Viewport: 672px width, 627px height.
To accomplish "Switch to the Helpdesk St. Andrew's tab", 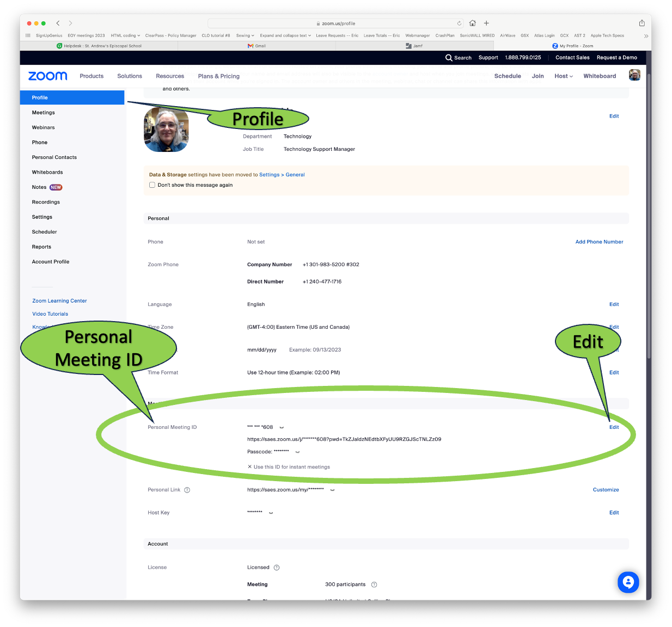I will coord(99,46).
